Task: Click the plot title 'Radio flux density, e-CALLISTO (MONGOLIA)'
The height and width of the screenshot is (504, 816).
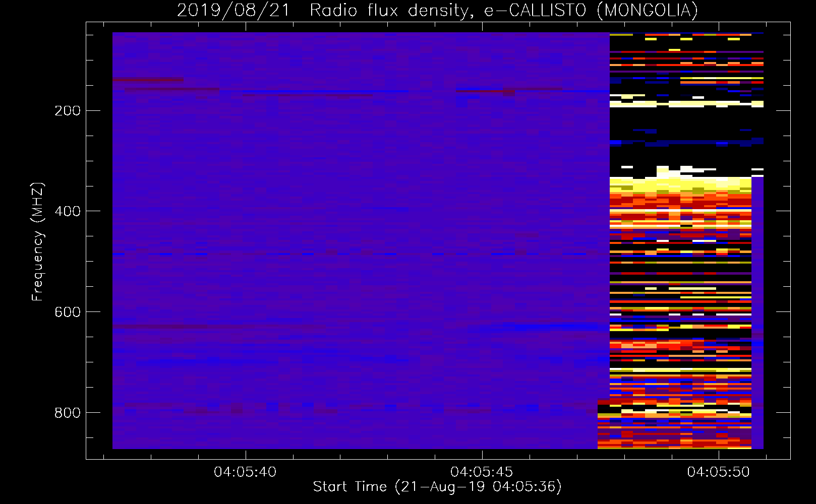Action: pyautogui.click(x=503, y=10)
